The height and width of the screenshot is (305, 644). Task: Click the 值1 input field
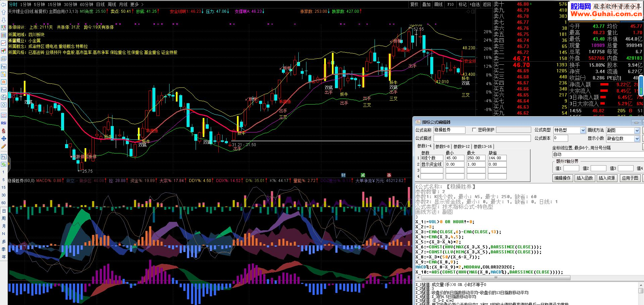click(571, 168)
